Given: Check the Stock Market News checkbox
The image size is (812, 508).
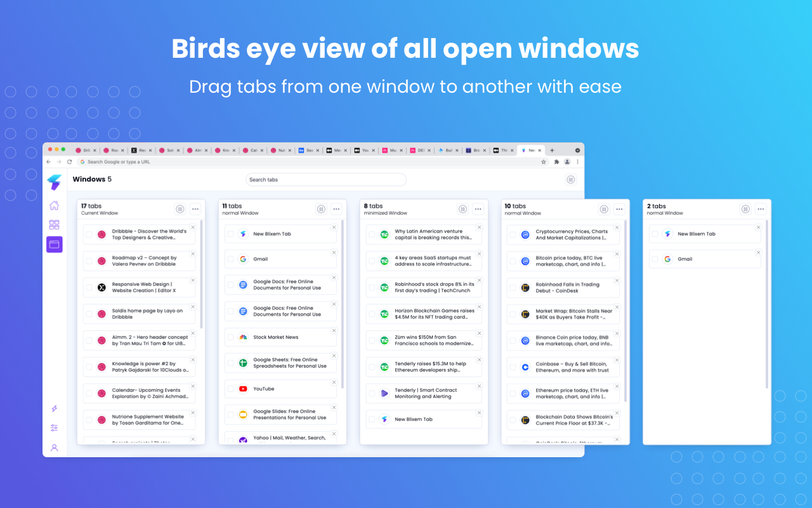Looking at the screenshot, I should point(230,337).
